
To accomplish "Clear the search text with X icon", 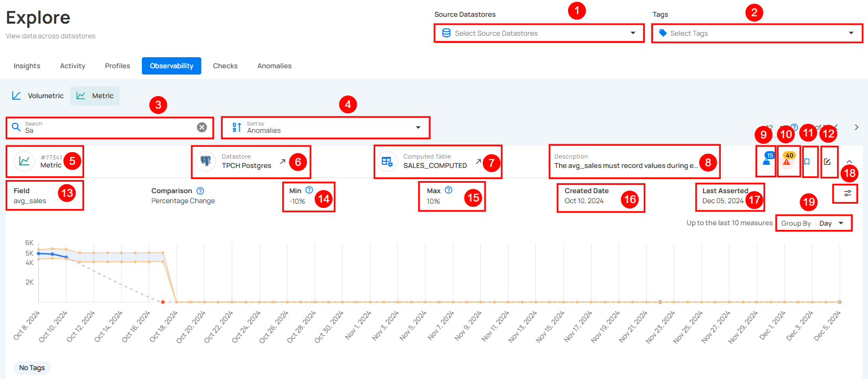I will pos(202,128).
